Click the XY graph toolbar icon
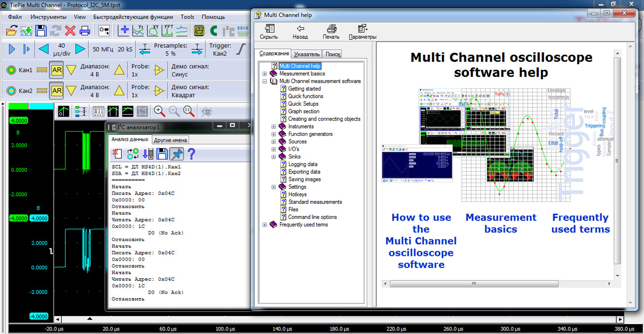Screen dimensions: 644x334 pyautogui.click(x=153, y=31)
